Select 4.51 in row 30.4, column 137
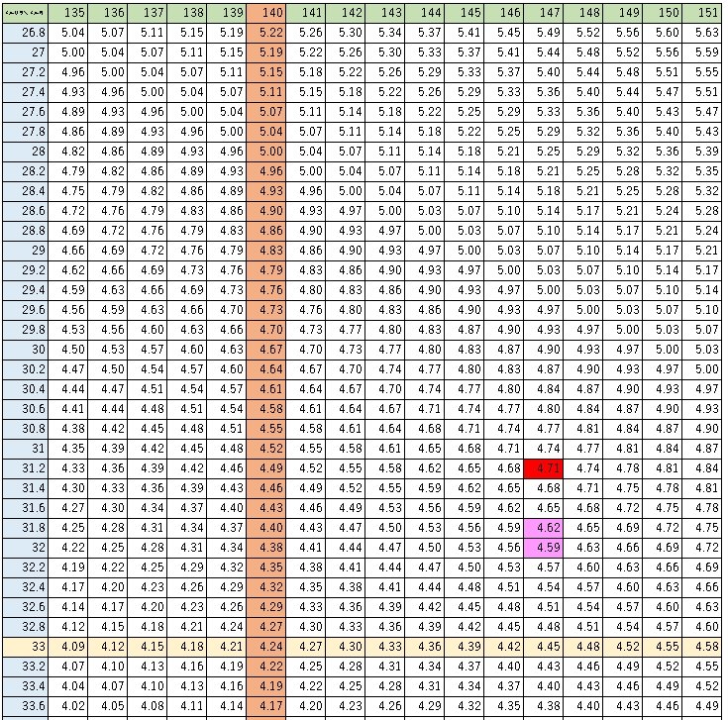728x720 pixels. pos(148,389)
